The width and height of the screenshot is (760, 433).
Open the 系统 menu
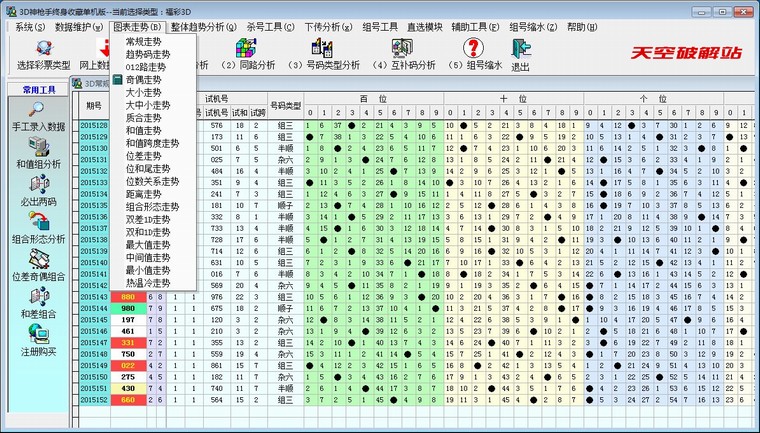(29, 26)
